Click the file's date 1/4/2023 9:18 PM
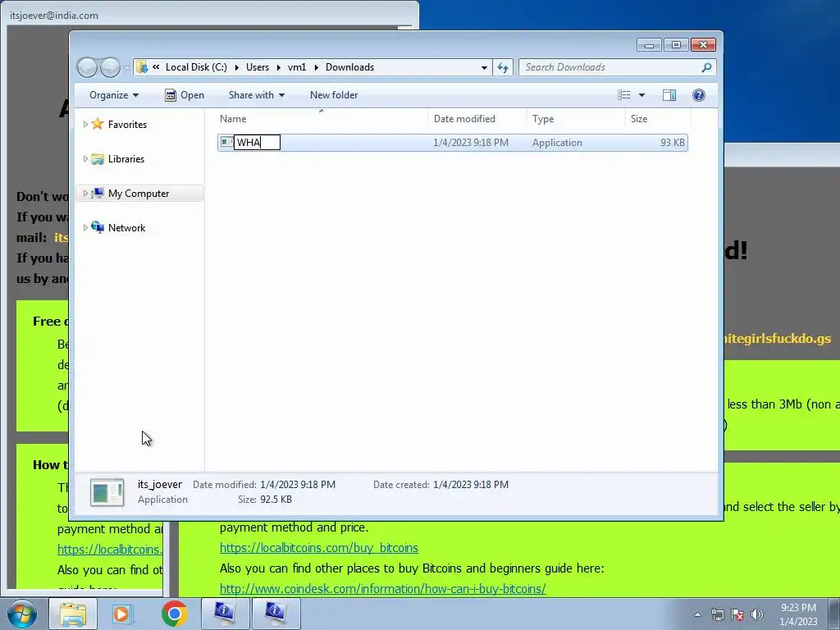The image size is (840, 630). point(471,143)
